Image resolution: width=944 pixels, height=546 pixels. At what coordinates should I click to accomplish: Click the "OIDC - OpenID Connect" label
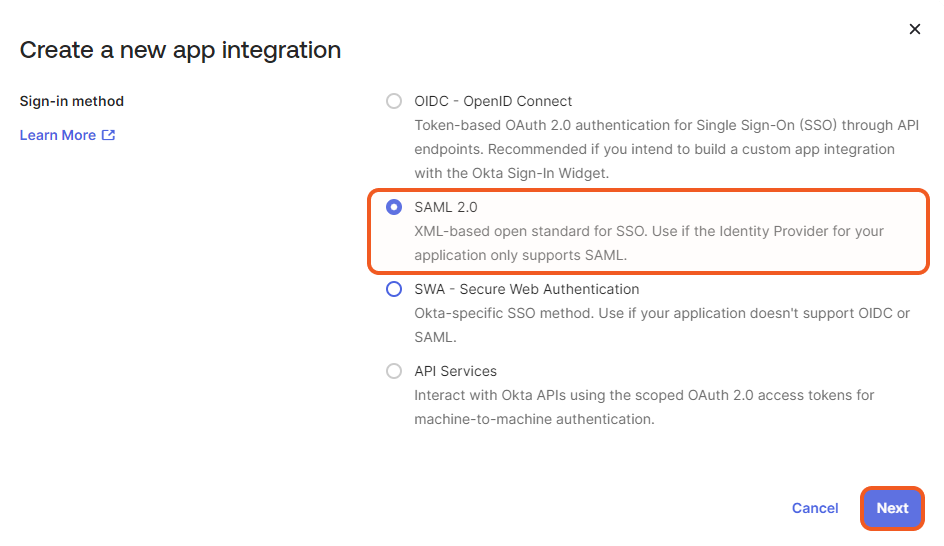coord(493,101)
